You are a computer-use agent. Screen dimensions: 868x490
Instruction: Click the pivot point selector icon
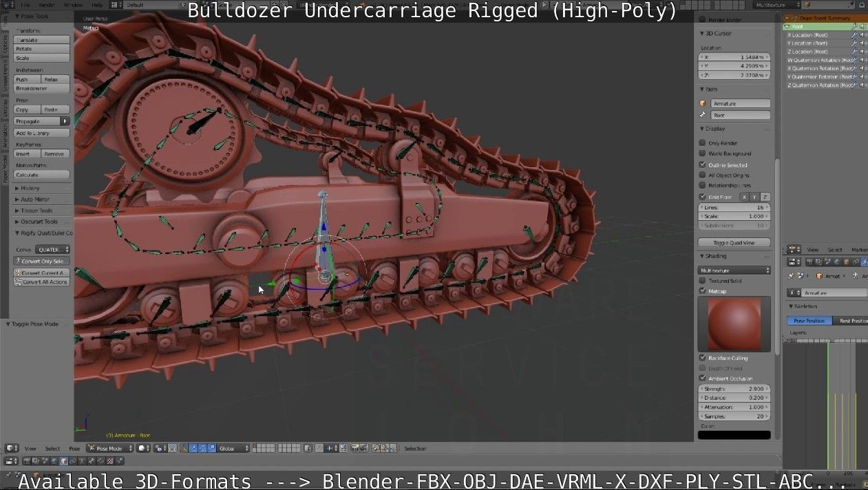coord(161,448)
